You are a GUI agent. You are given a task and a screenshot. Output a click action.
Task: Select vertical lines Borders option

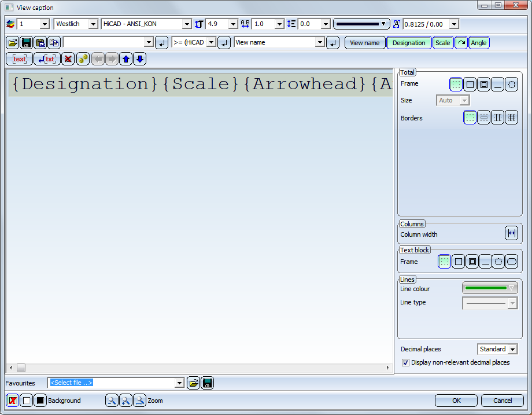498,117
